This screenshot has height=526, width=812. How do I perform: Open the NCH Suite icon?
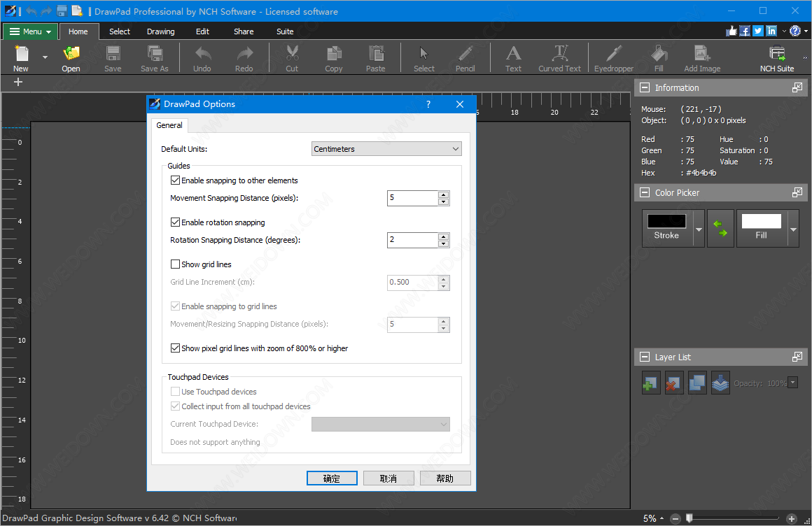click(x=777, y=53)
